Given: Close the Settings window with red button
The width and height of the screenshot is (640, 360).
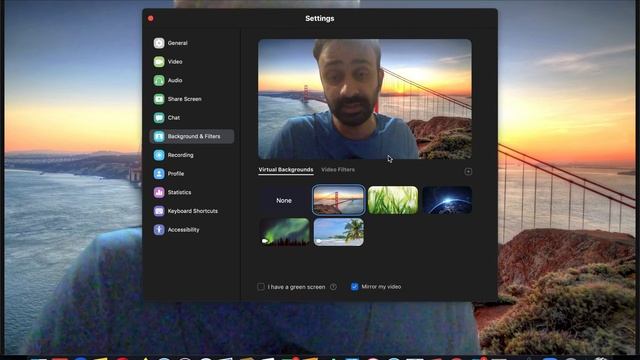Looking at the screenshot, I should pos(151,18).
